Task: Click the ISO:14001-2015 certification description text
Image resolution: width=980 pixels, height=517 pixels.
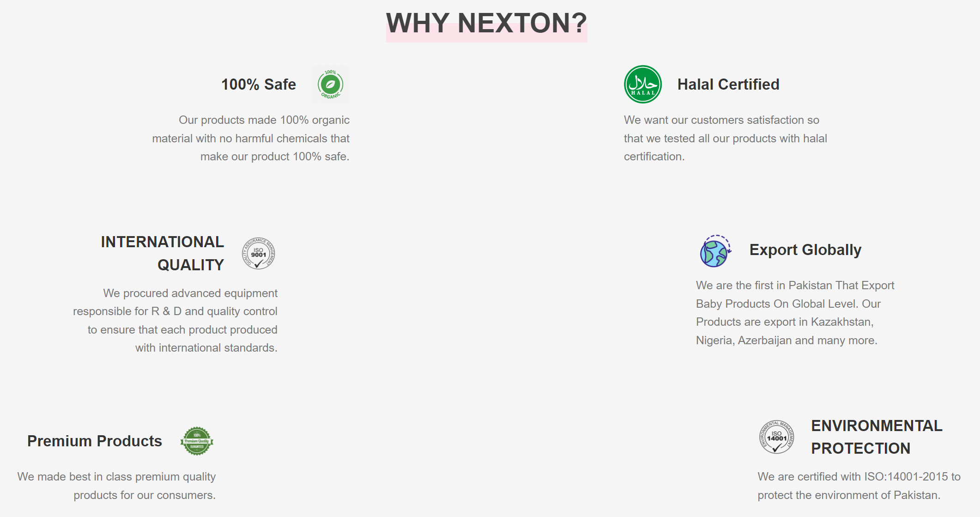Action: [859, 486]
